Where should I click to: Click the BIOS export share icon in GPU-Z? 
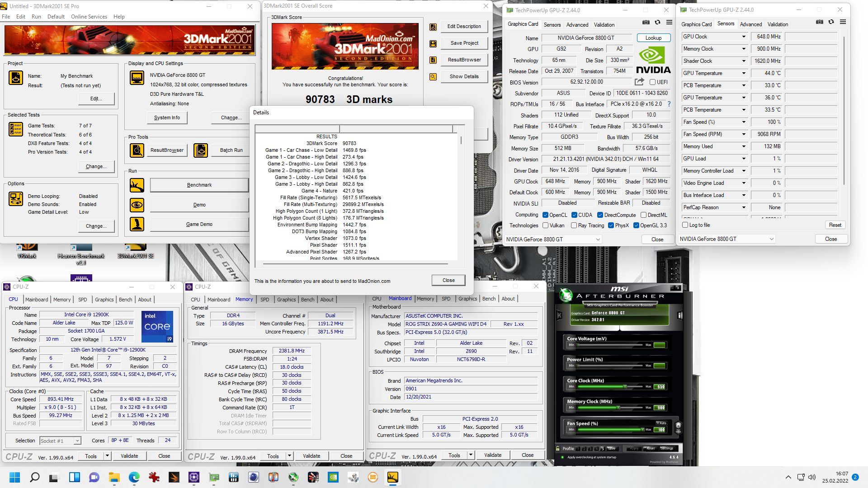(639, 82)
